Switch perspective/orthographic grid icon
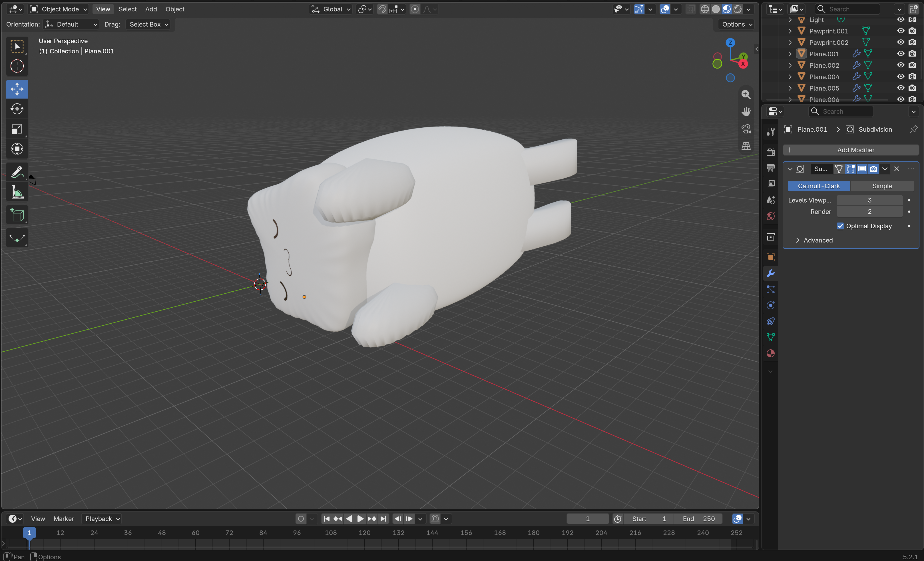The height and width of the screenshot is (561, 924). (x=746, y=146)
